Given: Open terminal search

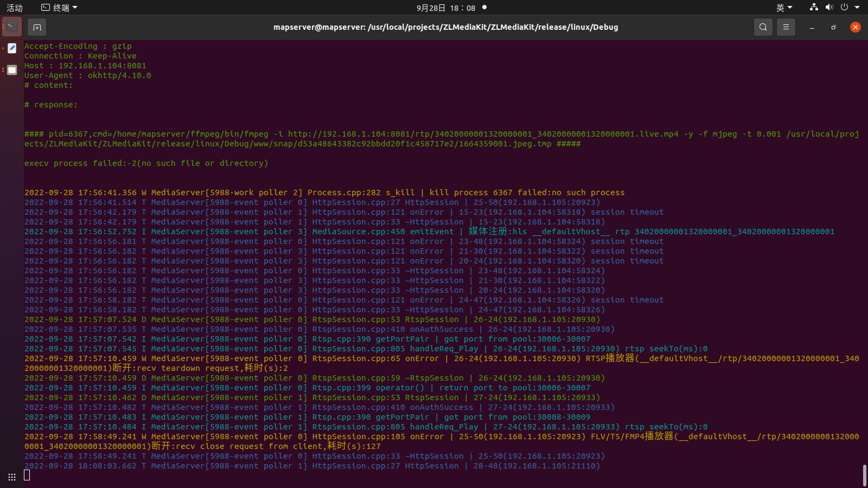Looking at the screenshot, I should [763, 27].
